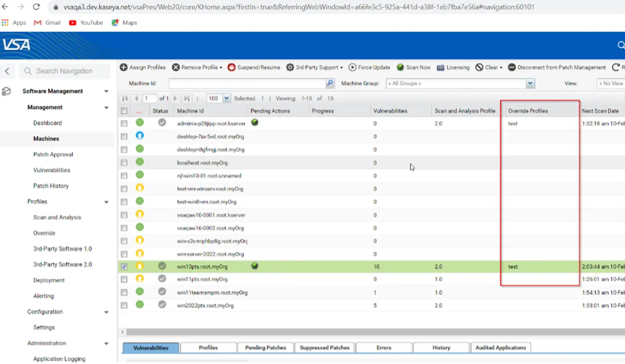Click the green Scan Now icon
Screen dimensions: 625x364
[401, 68]
